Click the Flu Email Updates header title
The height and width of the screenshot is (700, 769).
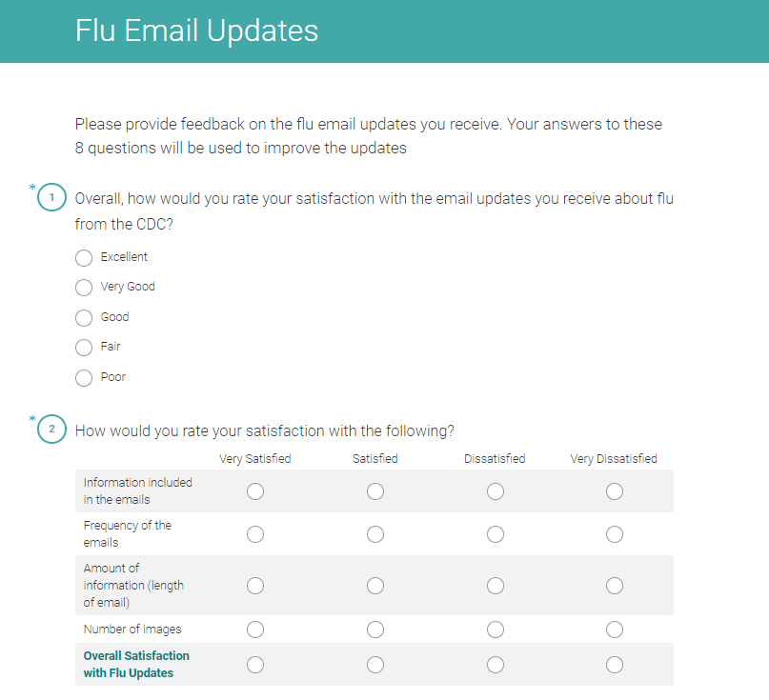click(x=196, y=30)
